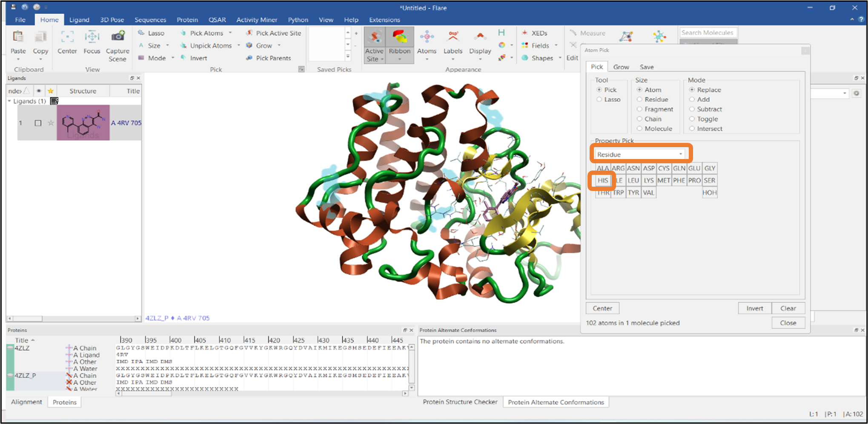The image size is (868, 424).
Task: Open the File menu
Action: point(20,20)
